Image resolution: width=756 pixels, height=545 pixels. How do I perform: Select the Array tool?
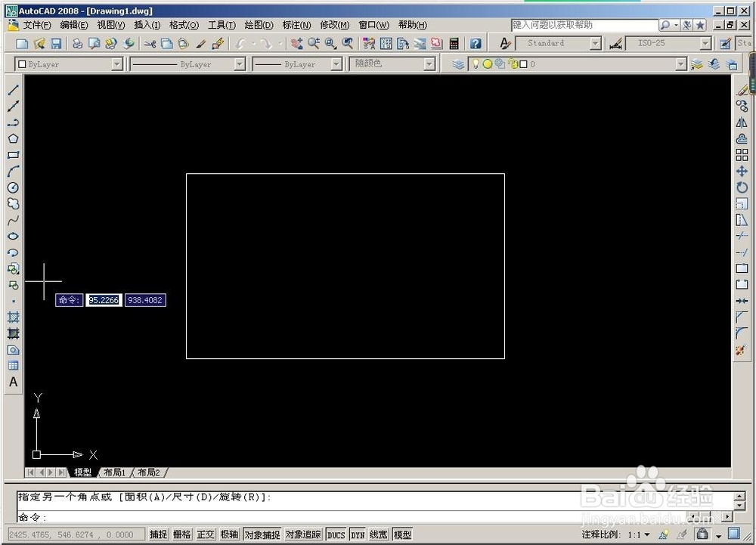click(x=742, y=155)
